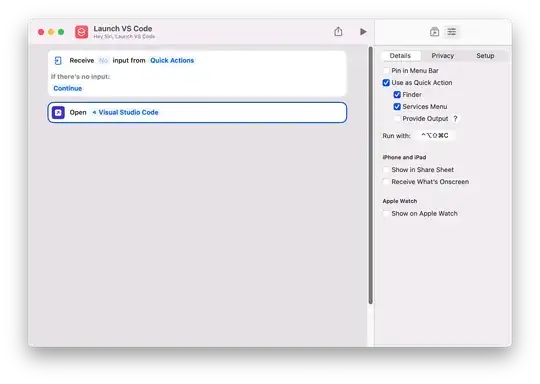Click the Share shortcut icon

pyautogui.click(x=338, y=32)
